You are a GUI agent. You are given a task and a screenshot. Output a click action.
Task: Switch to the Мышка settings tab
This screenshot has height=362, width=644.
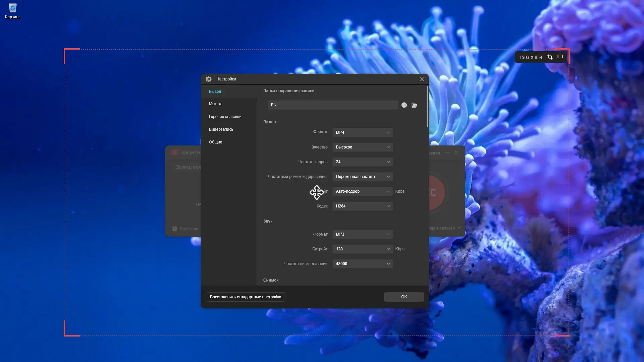click(x=216, y=104)
